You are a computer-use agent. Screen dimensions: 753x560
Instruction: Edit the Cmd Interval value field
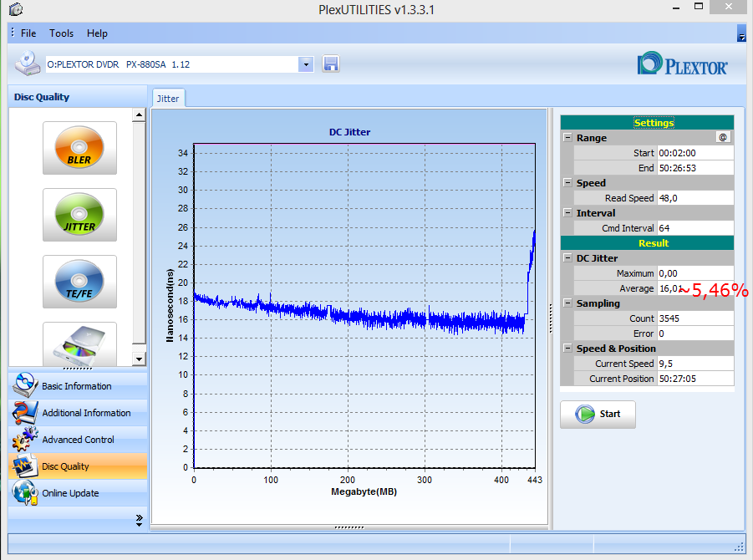[695, 228]
